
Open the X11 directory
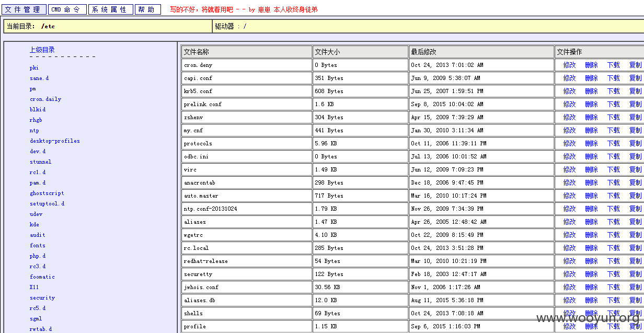pos(34,288)
